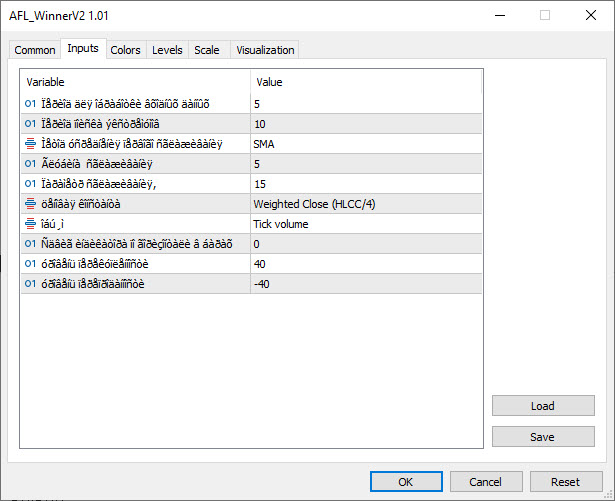This screenshot has height=501, width=615.
Task: Click enum icon in SMA row
Action: click(x=30, y=144)
